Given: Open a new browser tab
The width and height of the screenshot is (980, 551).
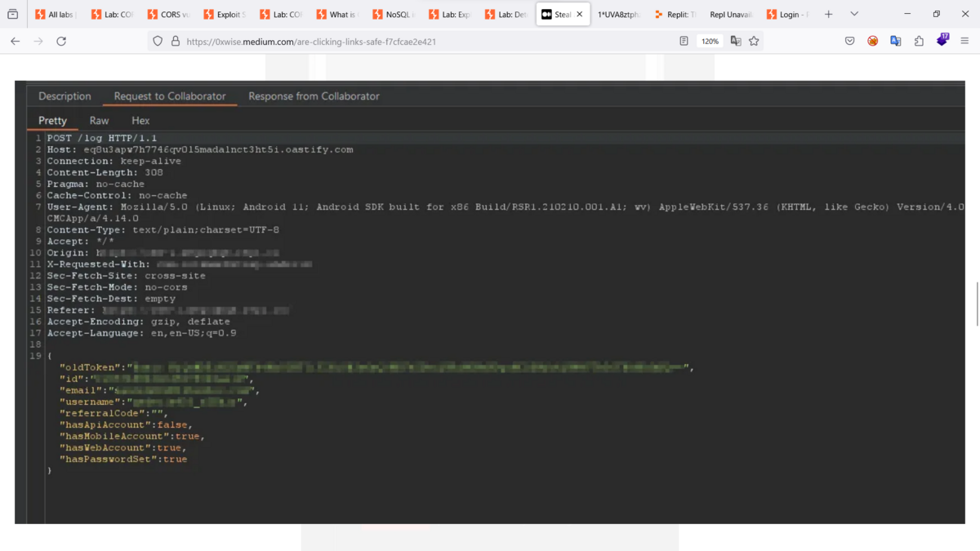Looking at the screenshot, I should (x=828, y=14).
